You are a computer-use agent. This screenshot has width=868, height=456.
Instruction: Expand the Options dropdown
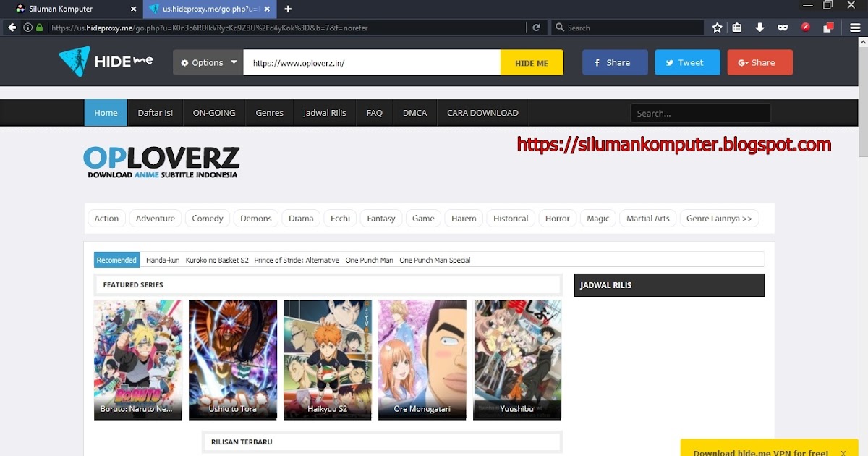coord(208,62)
